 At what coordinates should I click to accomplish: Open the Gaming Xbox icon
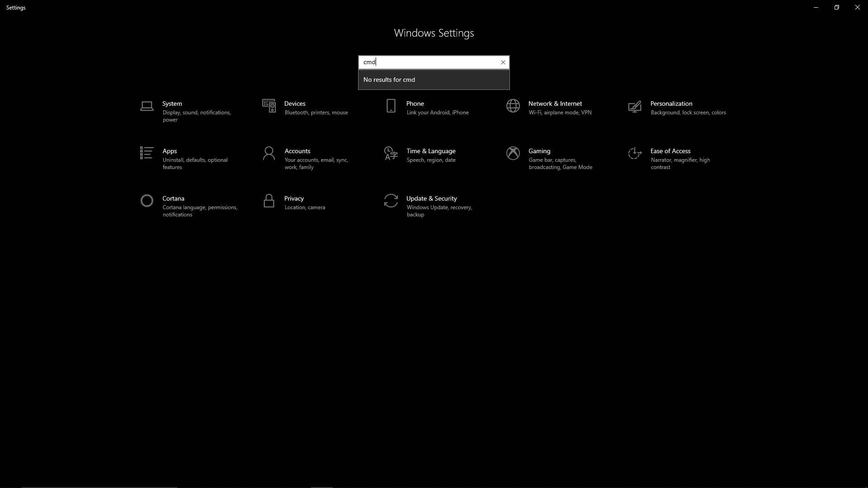click(513, 153)
